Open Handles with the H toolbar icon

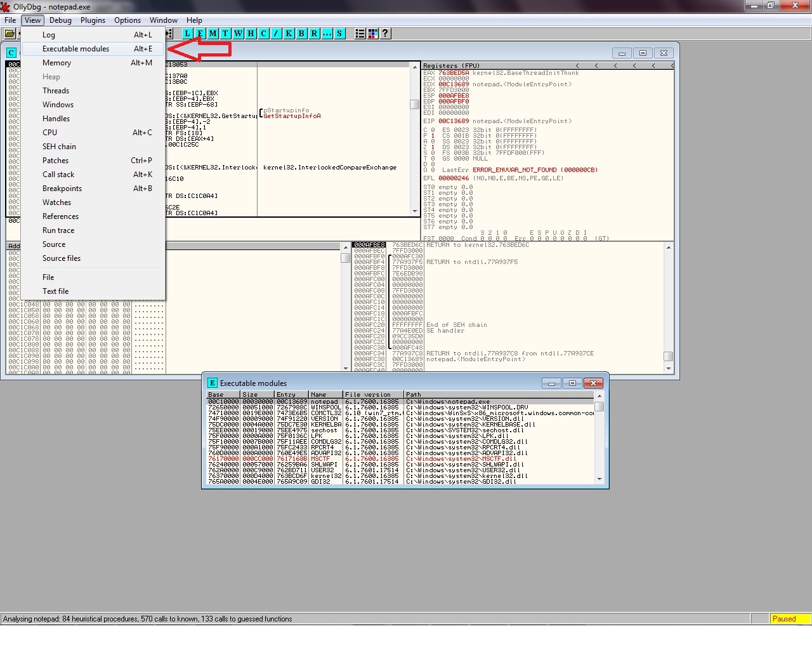[251, 34]
